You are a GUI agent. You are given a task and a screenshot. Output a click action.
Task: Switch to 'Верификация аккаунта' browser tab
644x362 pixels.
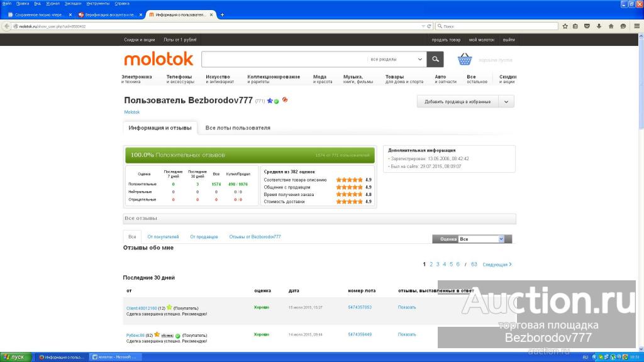110,15
